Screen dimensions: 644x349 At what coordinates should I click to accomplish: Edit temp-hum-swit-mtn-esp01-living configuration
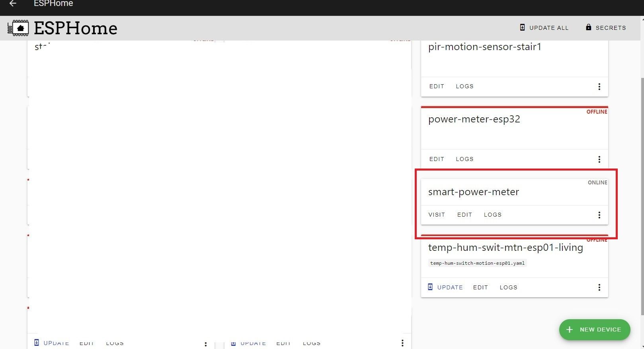pyautogui.click(x=480, y=287)
